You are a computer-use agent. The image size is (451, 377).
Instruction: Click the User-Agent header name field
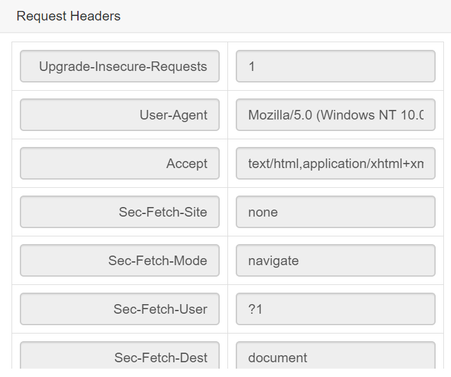click(x=120, y=115)
